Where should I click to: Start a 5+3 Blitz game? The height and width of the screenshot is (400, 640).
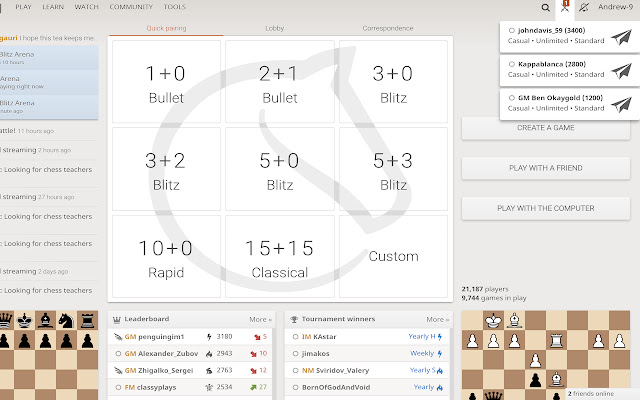(393, 169)
